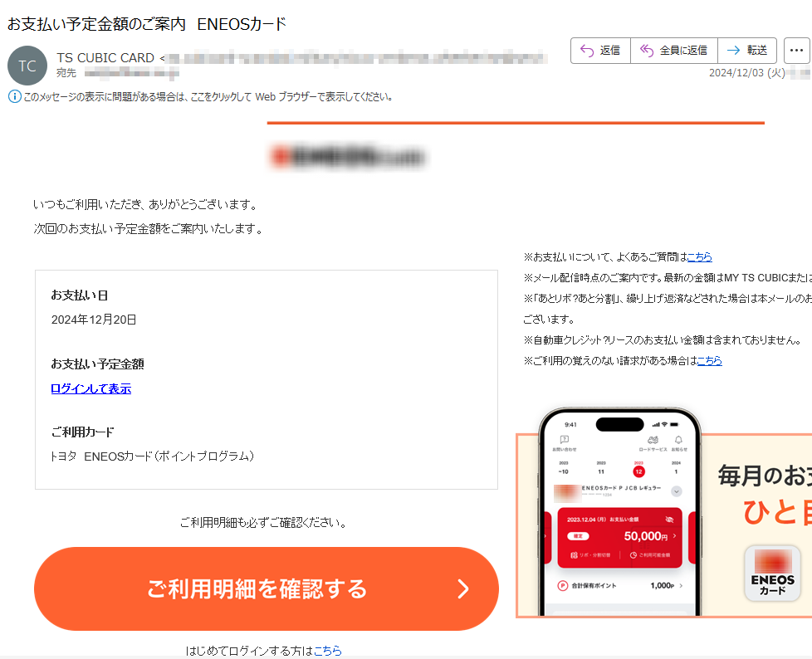Click Reply All (全員に返信) button

coord(674,51)
